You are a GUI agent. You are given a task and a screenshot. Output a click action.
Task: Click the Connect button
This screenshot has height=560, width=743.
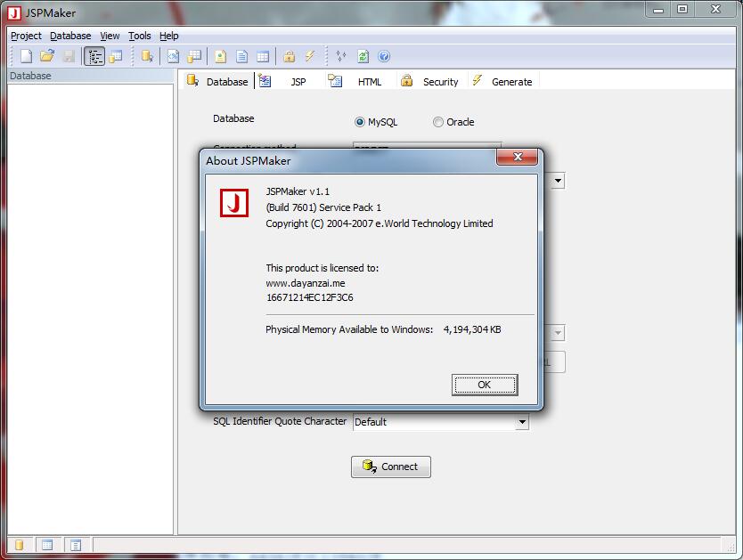391,467
